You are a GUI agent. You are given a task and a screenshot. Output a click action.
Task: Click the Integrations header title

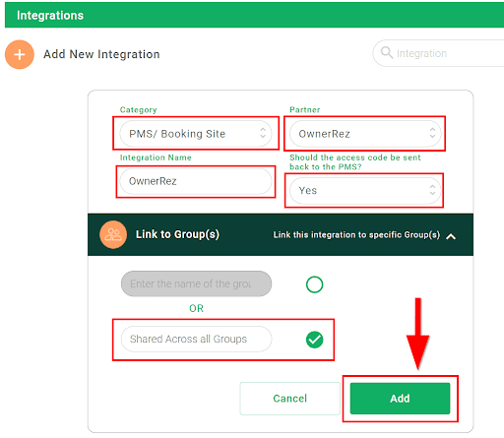[x=50, y=16]
